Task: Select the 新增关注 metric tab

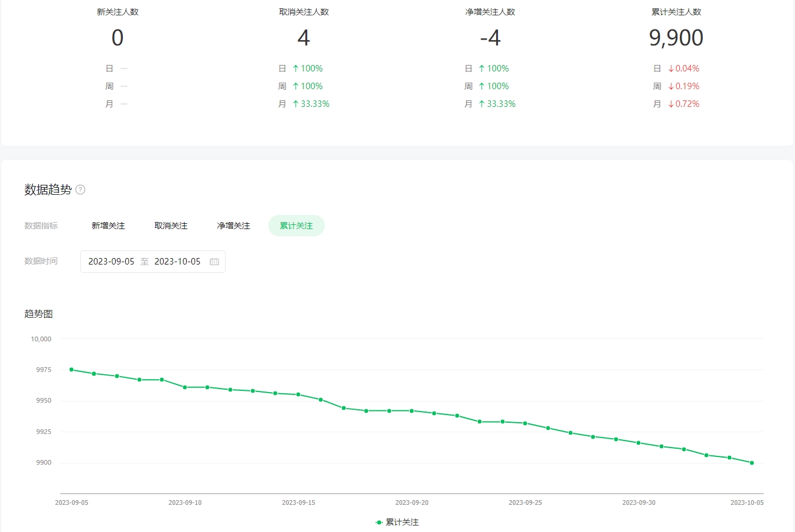Action: 108,226
